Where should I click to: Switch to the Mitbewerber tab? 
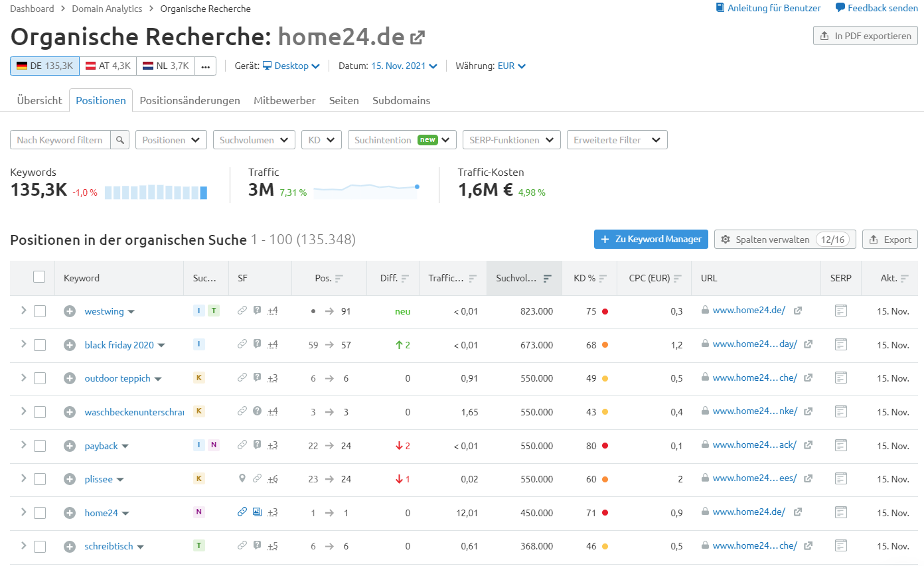pos(285,101)
